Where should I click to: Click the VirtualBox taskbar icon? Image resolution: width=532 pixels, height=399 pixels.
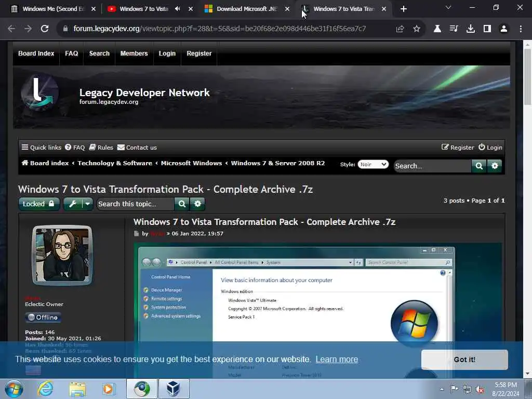pyautogui.click(x=174, y=389)
